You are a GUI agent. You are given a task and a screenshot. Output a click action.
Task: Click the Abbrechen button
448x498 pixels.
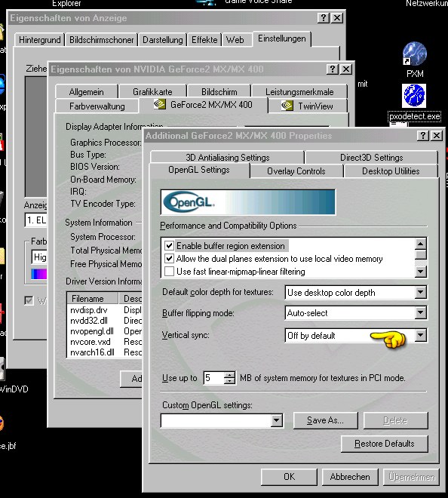click(x=350, y=477)
